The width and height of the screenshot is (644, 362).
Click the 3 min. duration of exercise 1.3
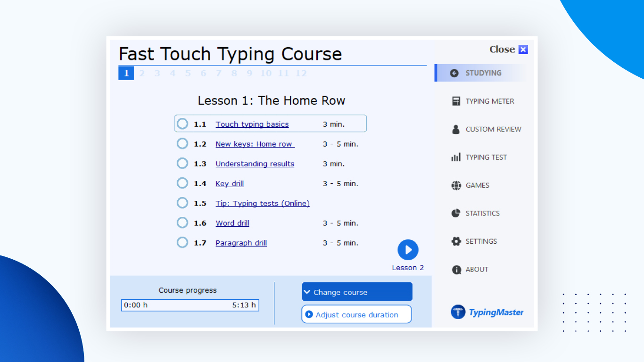click(334, 164)
